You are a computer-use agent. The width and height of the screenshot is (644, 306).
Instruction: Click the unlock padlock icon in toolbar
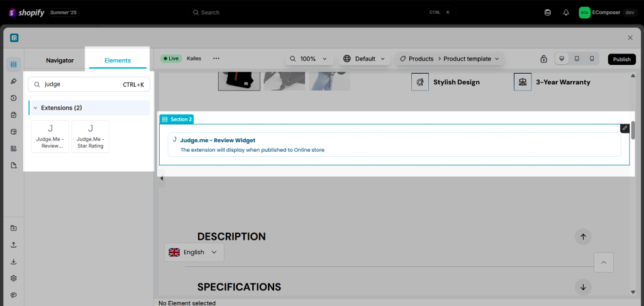point(544,59)
